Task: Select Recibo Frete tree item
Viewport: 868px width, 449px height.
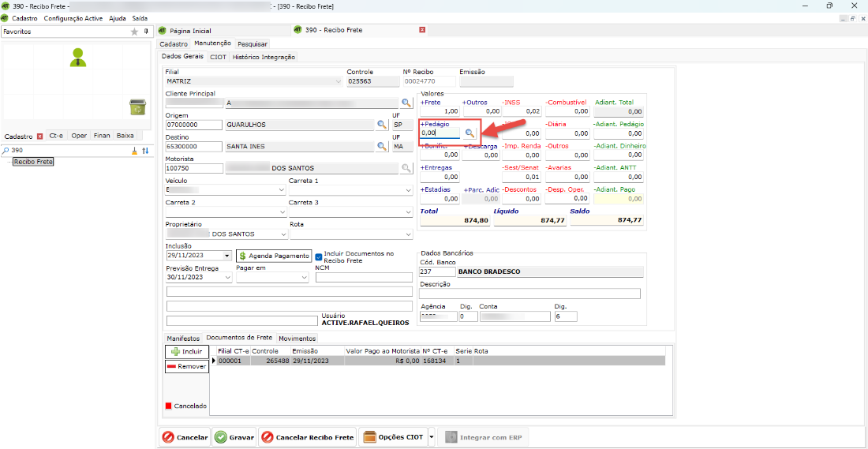Action: [32, 162]
